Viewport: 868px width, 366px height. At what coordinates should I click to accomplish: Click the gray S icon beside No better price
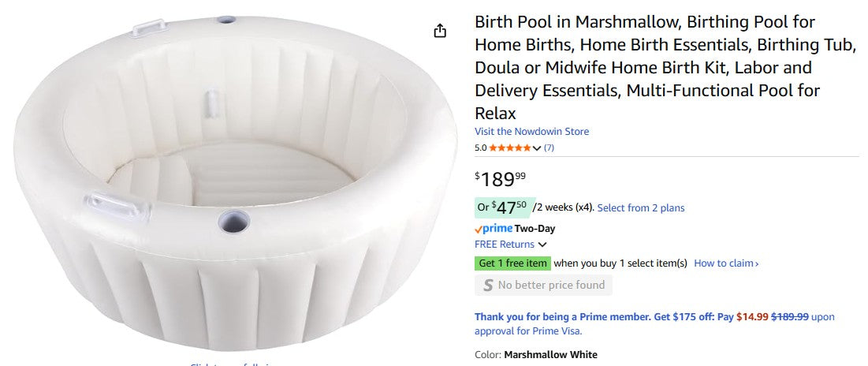click(x=488, y=286)
